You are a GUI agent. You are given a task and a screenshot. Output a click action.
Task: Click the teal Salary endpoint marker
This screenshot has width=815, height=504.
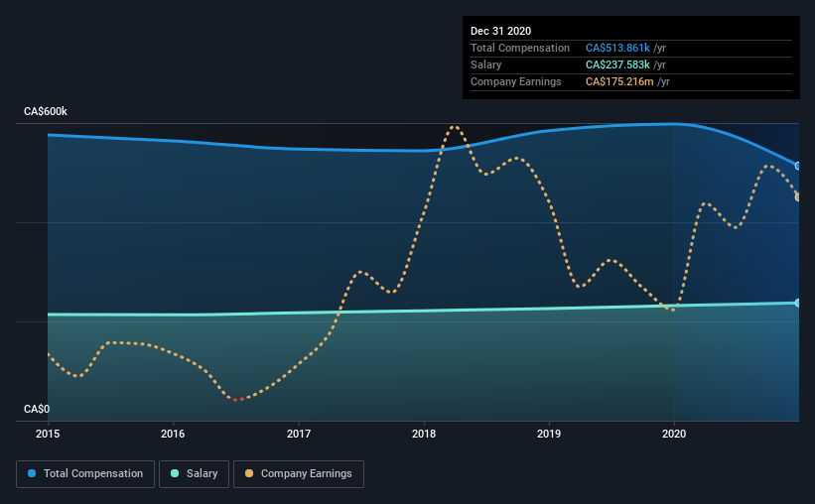tap(798, 303)
